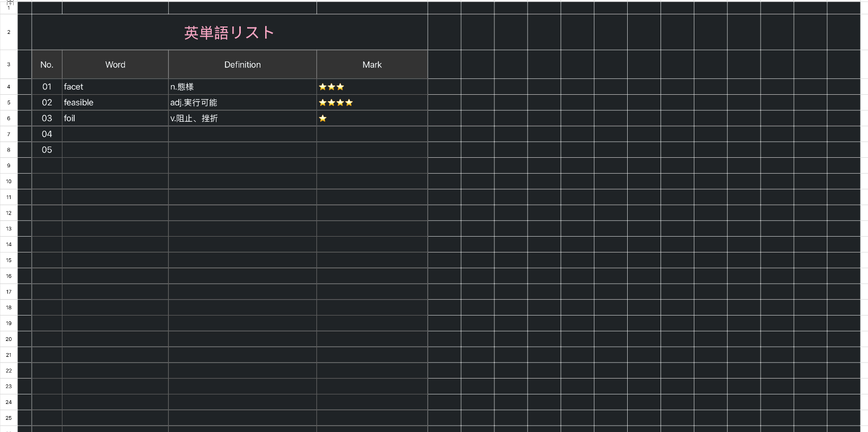
Task: Select the word cell 'feasible'
Action: click(115, 103)
